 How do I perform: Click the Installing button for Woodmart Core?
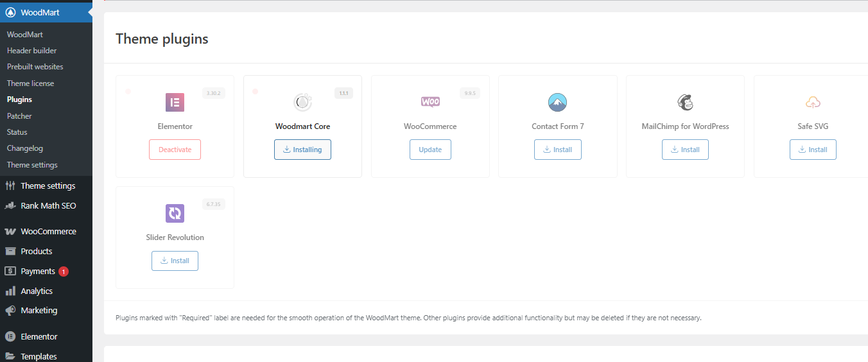tap(302, 150)
